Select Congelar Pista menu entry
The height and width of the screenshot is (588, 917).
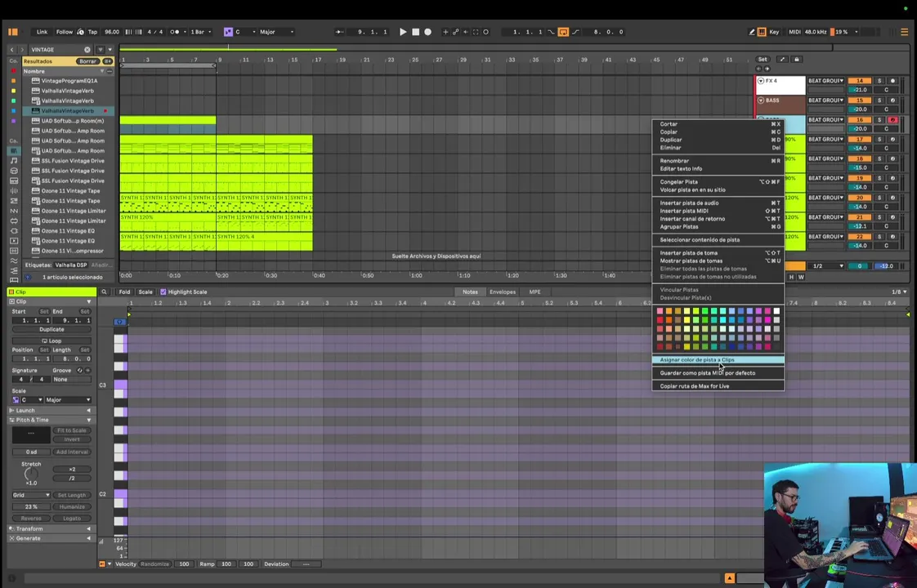718,182
